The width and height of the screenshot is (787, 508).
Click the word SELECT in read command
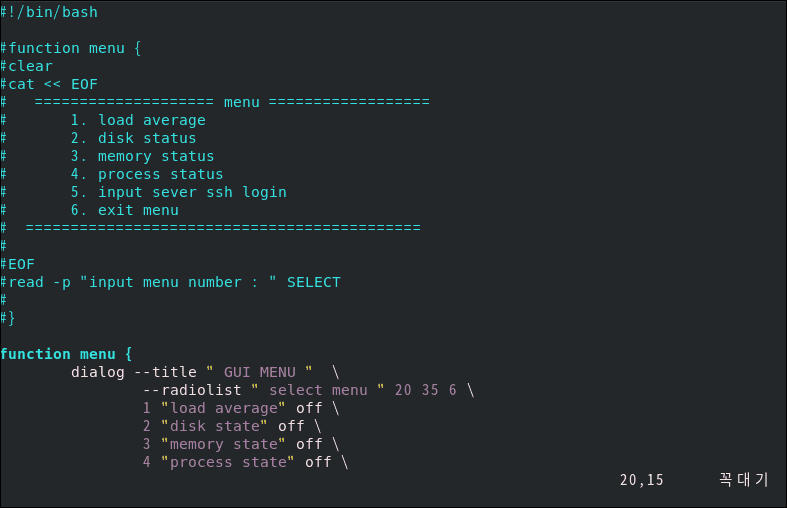tap(313, 282)
